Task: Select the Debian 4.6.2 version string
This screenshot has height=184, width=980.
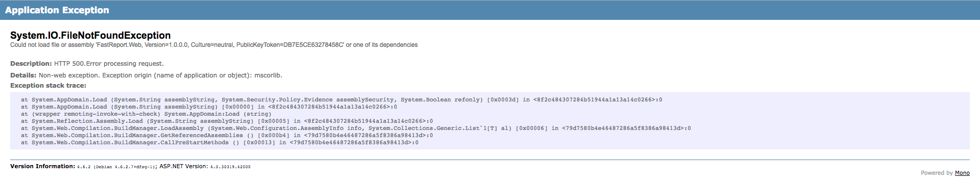Action: (124, 167)
